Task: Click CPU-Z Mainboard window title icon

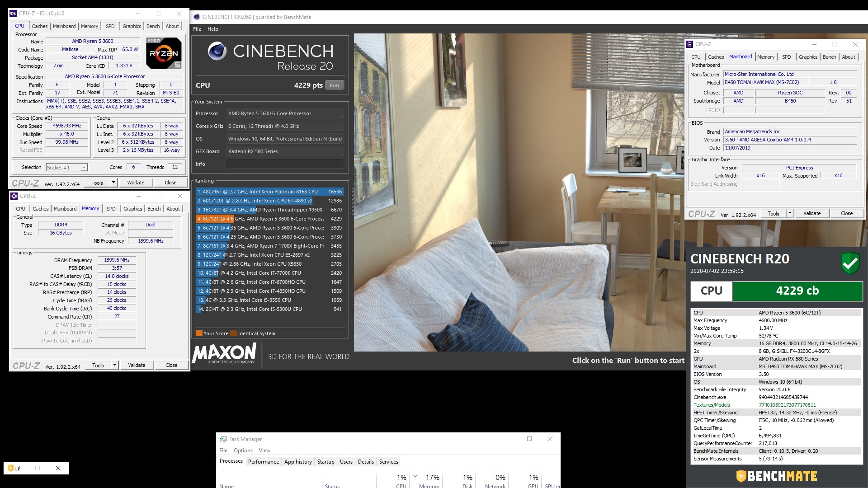Action: tap(689, 44)
